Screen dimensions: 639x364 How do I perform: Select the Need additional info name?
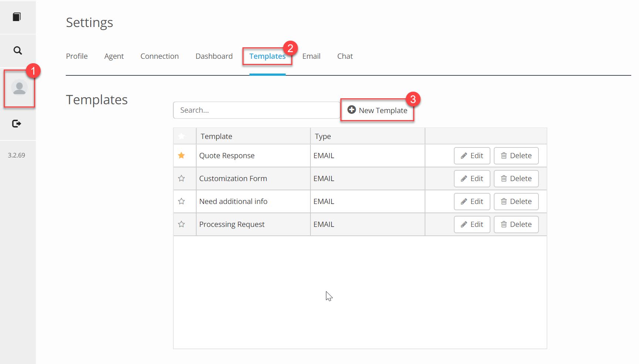pyautogui.click(x=233, y=201)
